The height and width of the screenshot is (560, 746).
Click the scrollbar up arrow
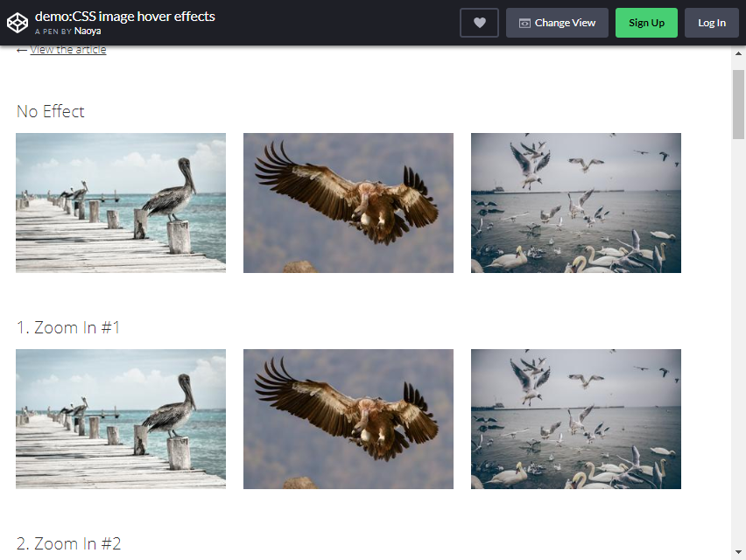click(x=738, y=53)
